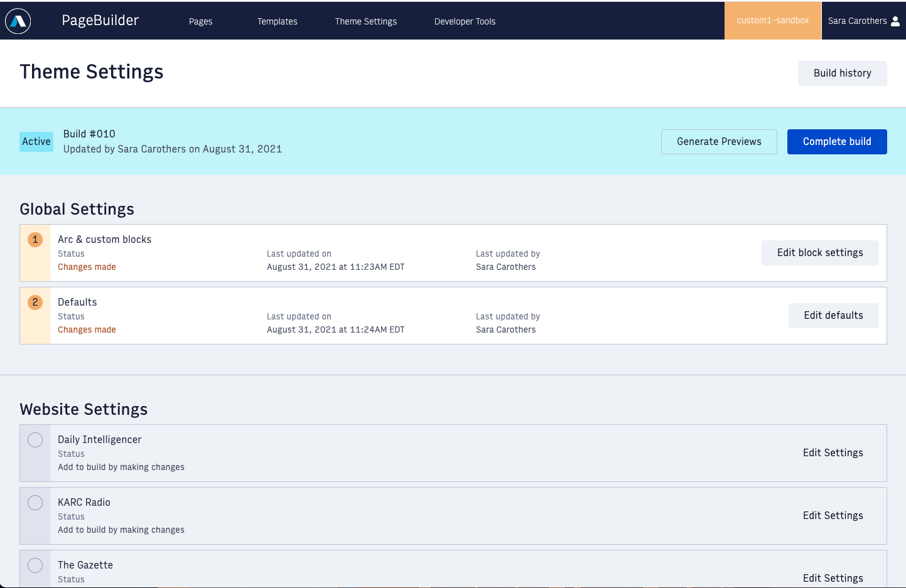Click the orange step 2 badge

(35, 302)
